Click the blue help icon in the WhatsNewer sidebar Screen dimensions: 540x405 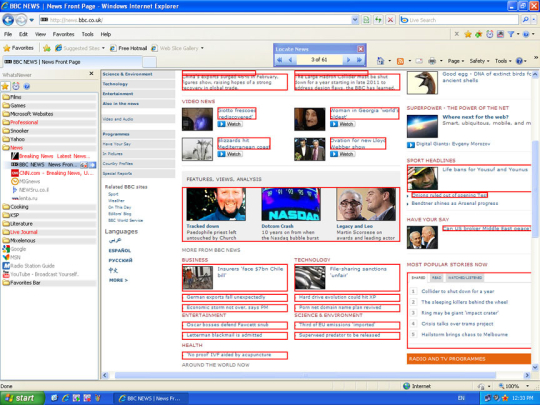tap(27, 86)
